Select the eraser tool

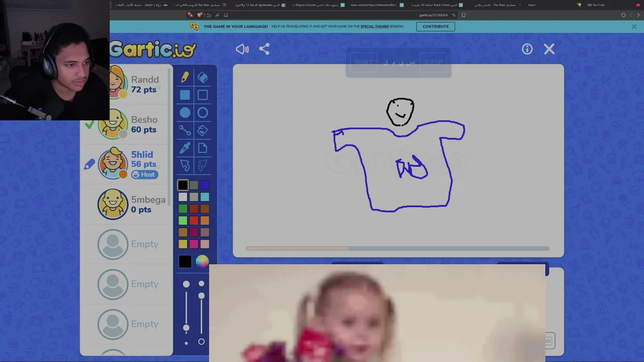pos(202,77)
